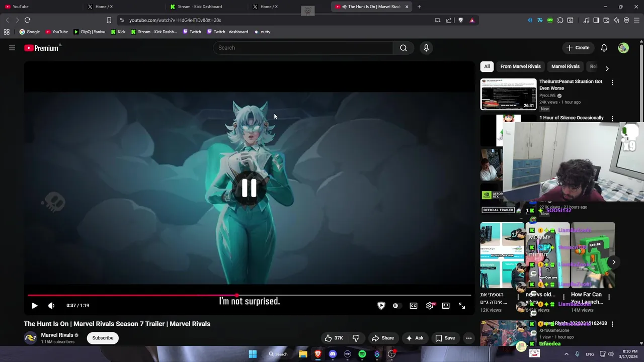
Task: Open the Twitch - dashboard bookmark
Action: [227, 32]
